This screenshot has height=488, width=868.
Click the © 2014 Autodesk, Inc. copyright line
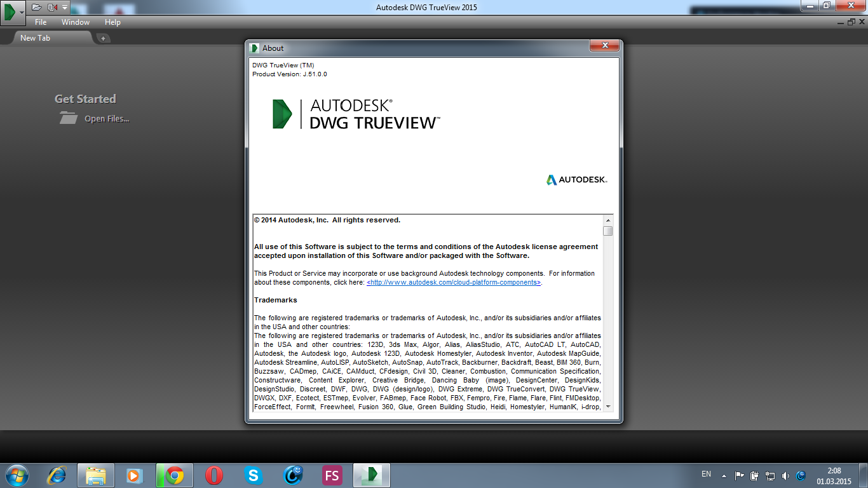pyautogui.click(x=327, y=220)
